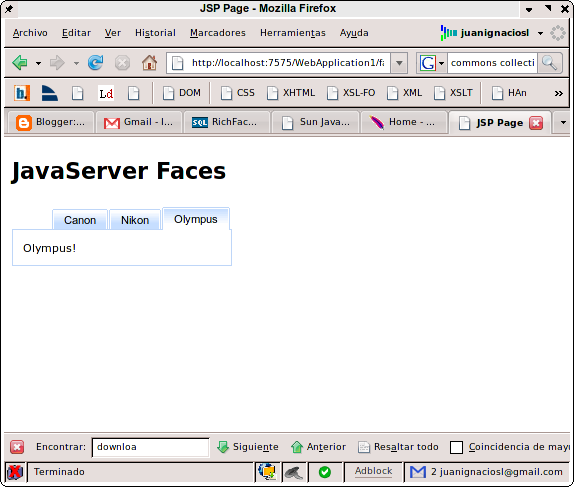Image resolution: width=574 pixels, height=487 pixels.
Task: Reload the page with the refresh icon
Action: click(96, 63)
